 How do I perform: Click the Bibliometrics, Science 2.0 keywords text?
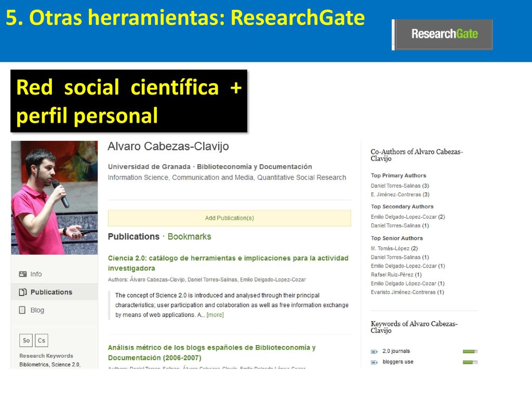(x=50, y=365)
